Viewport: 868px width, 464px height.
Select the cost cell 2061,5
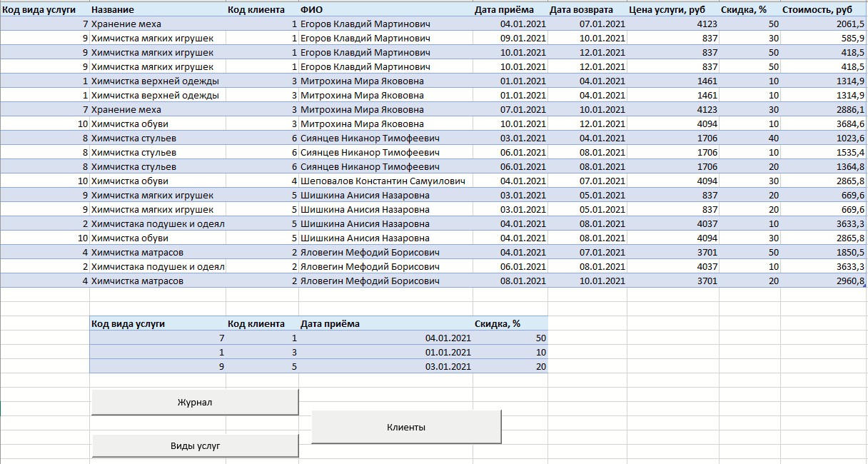(x=824, y=24)
